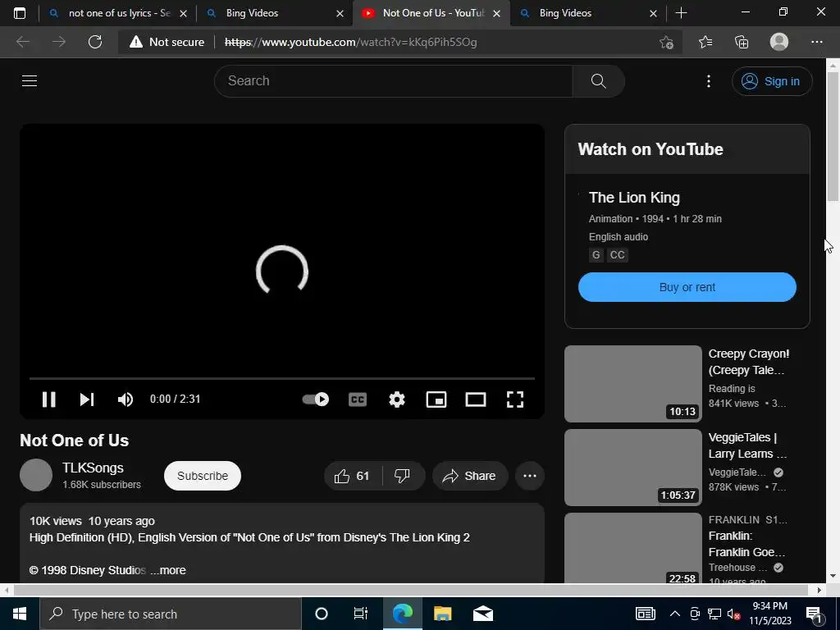Pause the video playback

pyautogui.click(x=48, y=399)
